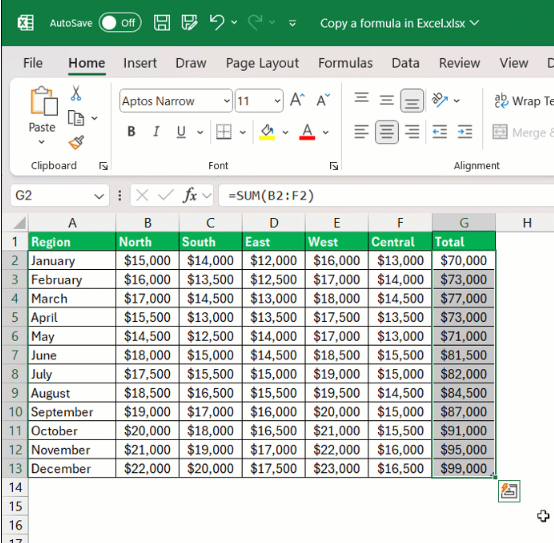Click the Increase Font Size icon
Screen dimensions: 554x543
(297, 100)
